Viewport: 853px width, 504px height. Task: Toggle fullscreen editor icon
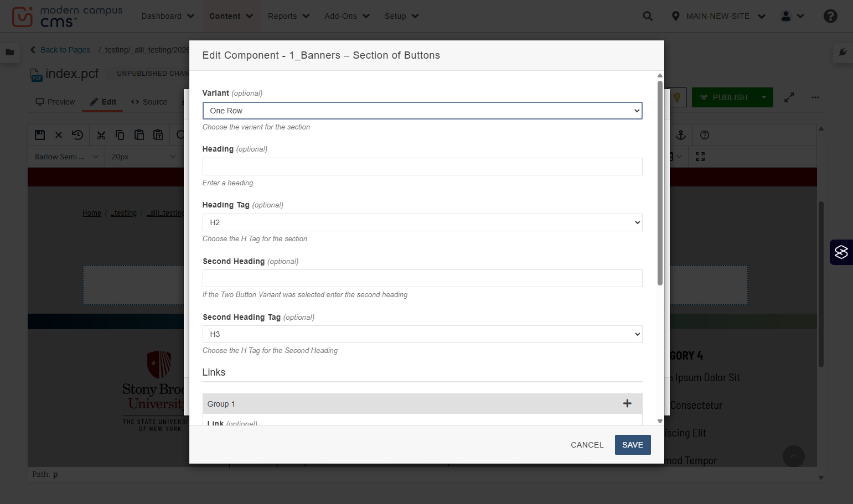pyautogui.click(x=700, y=157)
